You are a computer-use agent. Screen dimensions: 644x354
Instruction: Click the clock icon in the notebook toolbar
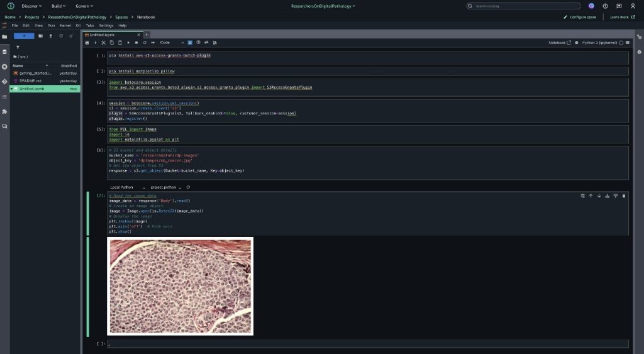click(198, 43)
